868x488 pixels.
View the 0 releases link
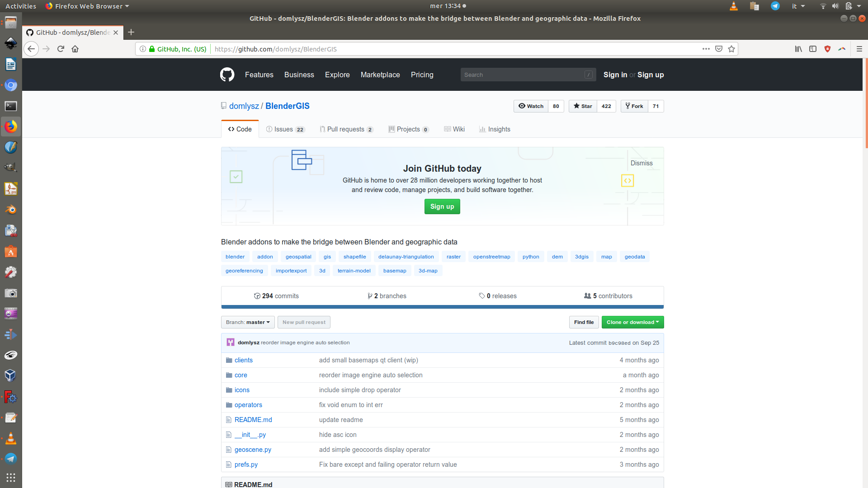pos(498,296)
